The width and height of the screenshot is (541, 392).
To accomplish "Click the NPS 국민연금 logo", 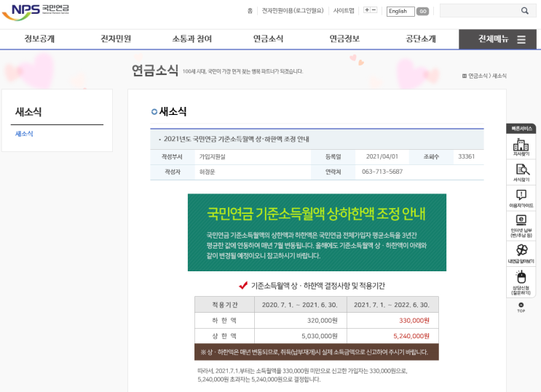I will pos(36,12).
